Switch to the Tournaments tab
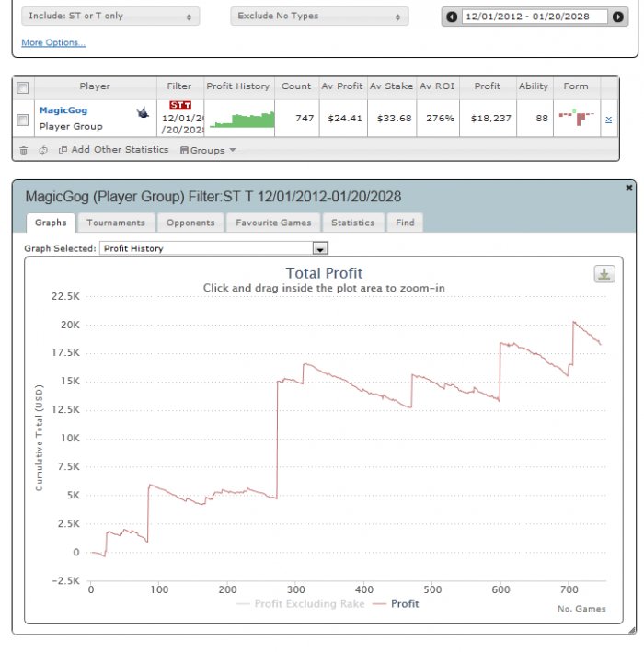Viewport: 644px width, 652px height. point(116,223)
